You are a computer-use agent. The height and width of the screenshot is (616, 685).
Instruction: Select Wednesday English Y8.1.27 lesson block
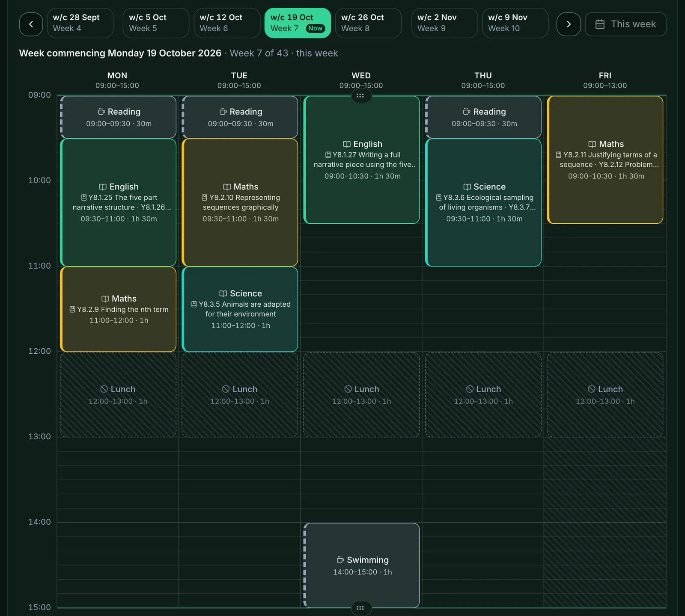(x=362, y=160)
